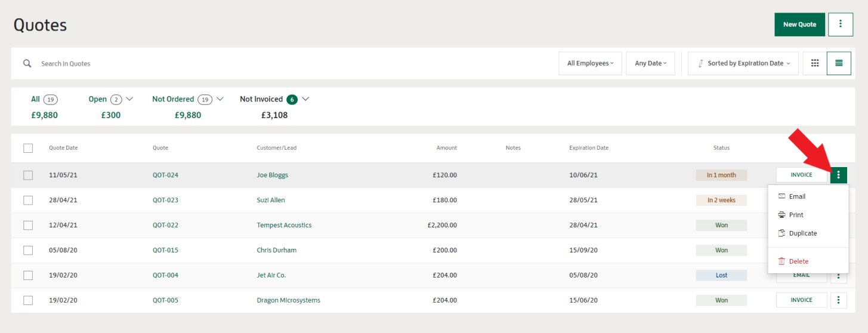Click the New Quote button
The width and height of the screenshot is (868, 333).
(799, 24)
